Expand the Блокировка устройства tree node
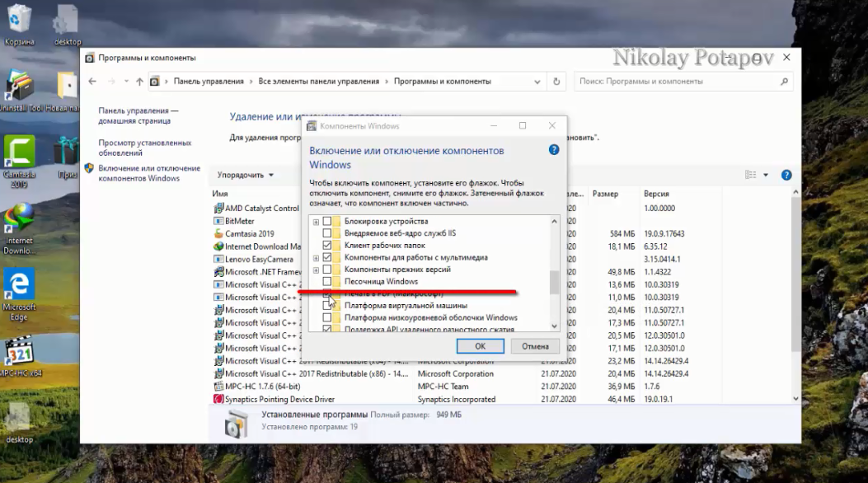 point(316,222)
